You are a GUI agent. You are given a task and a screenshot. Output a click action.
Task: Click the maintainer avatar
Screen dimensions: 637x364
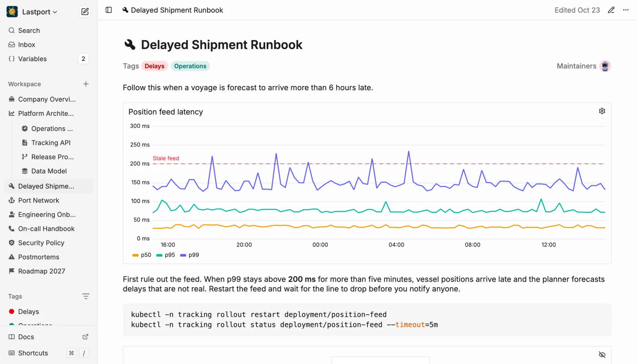point(605,66)
